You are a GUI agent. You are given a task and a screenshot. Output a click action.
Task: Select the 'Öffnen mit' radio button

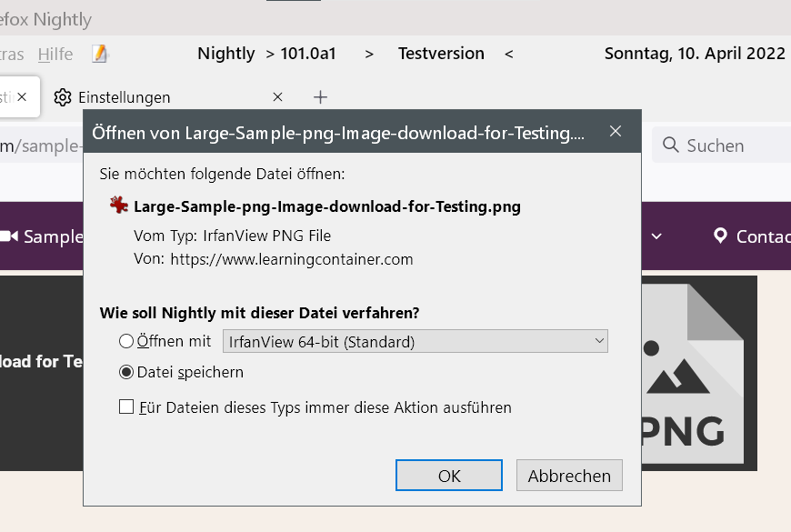point(126,342)
